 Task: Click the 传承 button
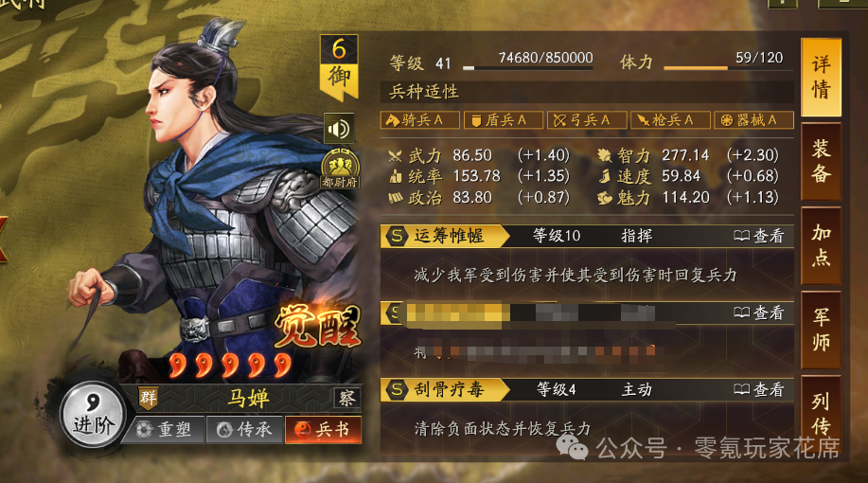(x=244, y=430)
